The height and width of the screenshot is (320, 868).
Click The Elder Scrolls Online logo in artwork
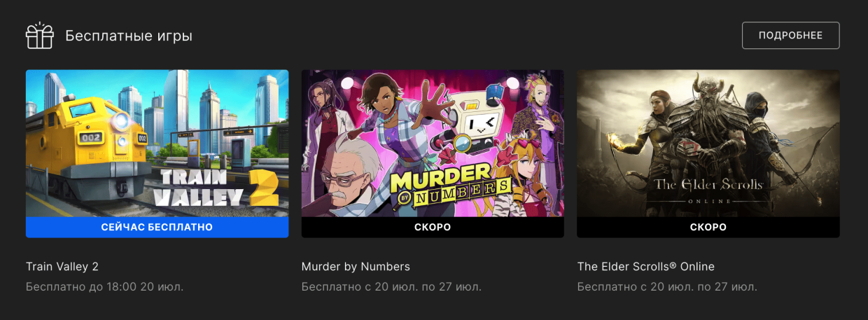click(x=708, y=190)
